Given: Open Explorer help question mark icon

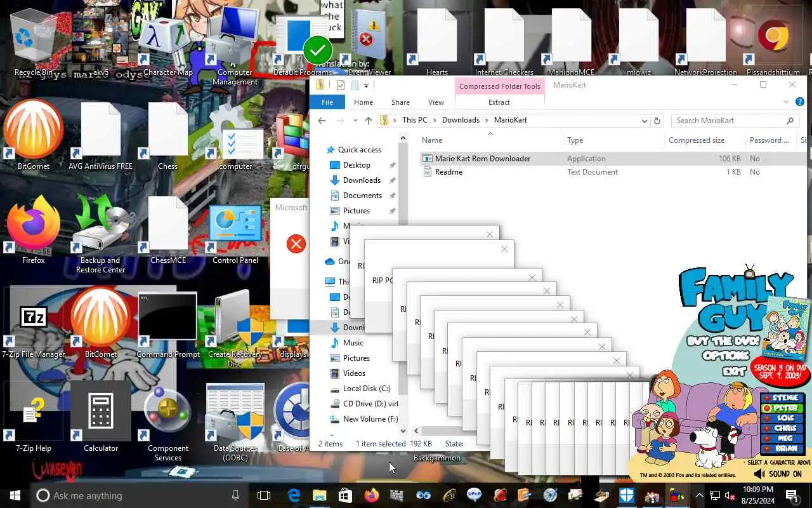Looking at the screenshot, I should [x=799, y=102].
